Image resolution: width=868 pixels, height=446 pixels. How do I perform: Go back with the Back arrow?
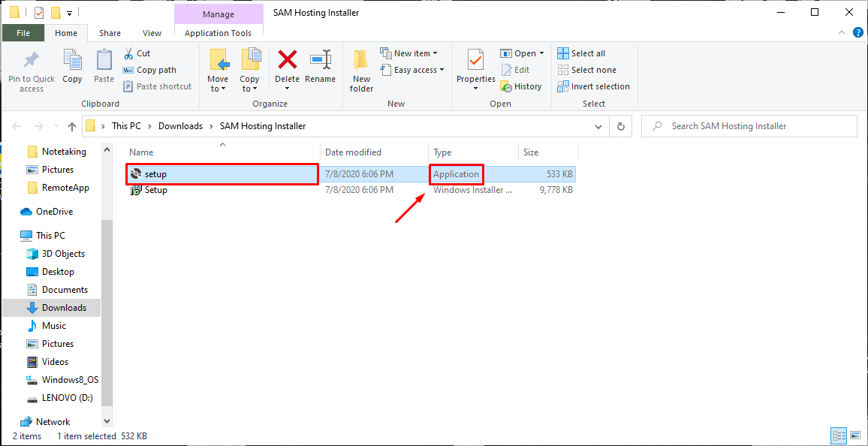17,126
